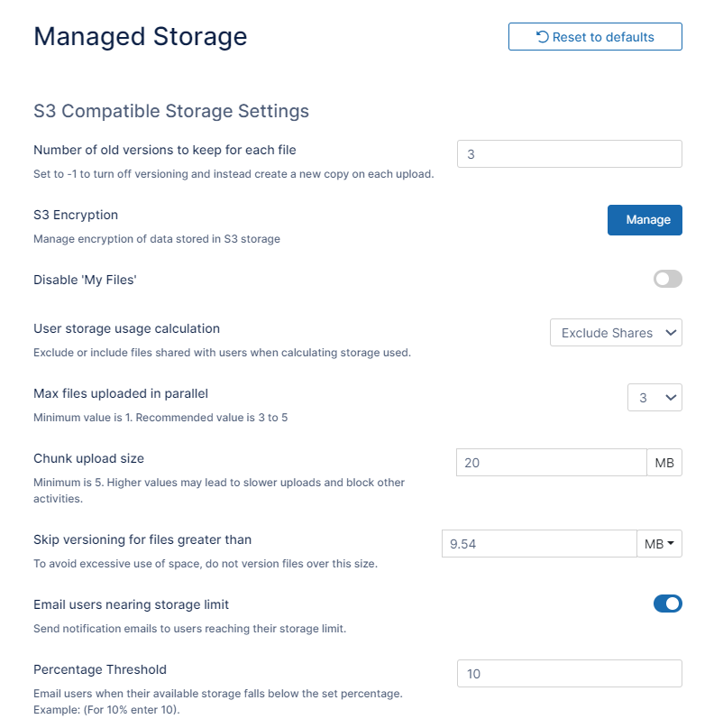Edit the number of old versions field
The width and height of the screenshot is (723, 728).
pyautogui.click(x=569, y=153)
